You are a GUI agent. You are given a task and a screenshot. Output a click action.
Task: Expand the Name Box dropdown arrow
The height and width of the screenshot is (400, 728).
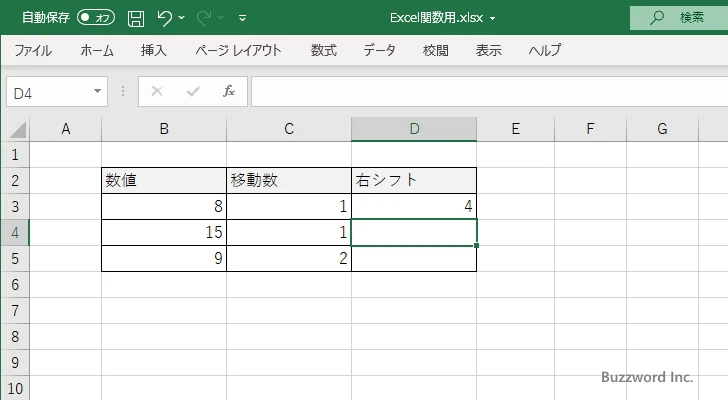(x=97, y=91)
